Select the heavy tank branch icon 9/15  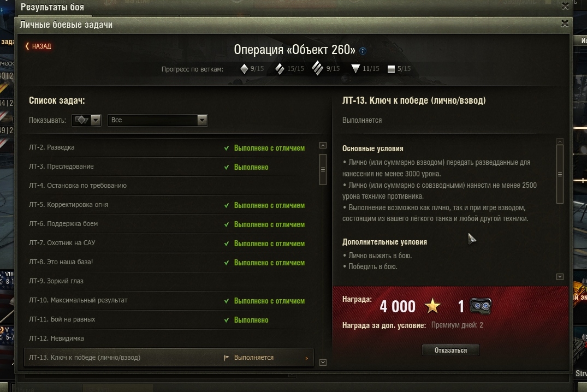tap(317, 68)
